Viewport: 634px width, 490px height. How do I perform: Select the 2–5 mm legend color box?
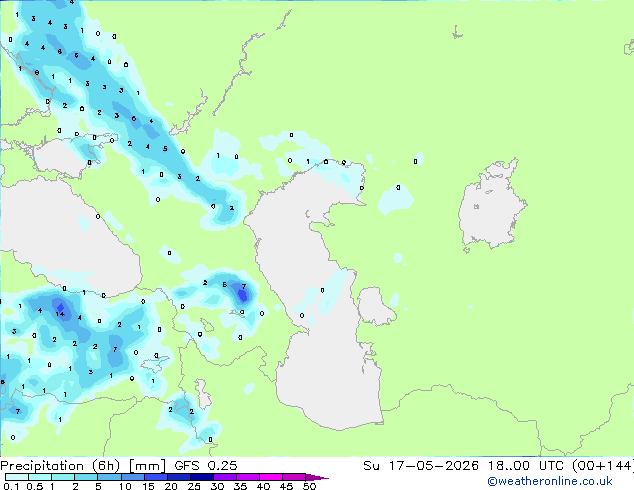[86, 477]
